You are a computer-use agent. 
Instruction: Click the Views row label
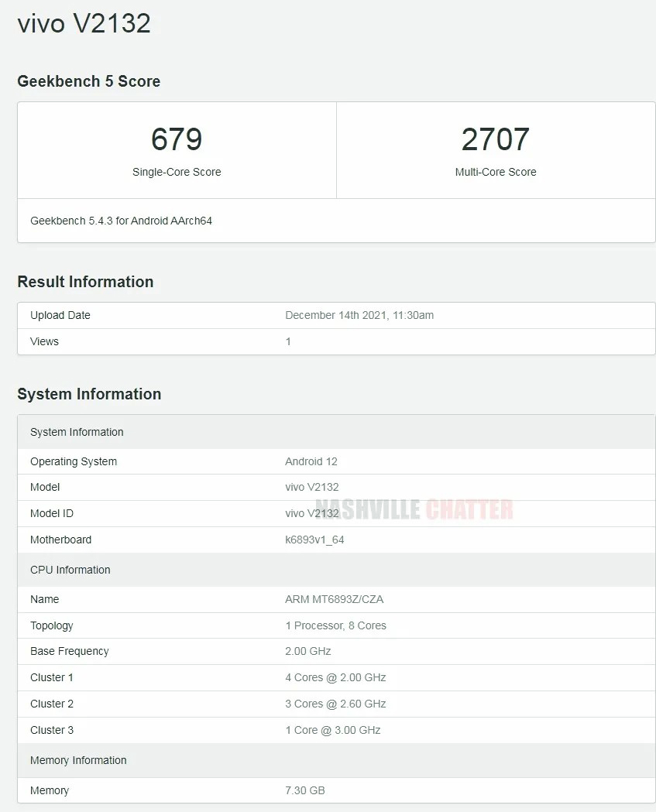tap(44, 341)
